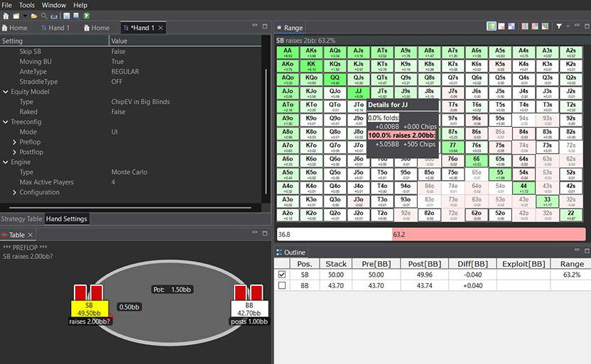The width and height of the screenshot is (591, 364).
Task: Collapse the Equity Model section
Action: [x=6, y=92]
